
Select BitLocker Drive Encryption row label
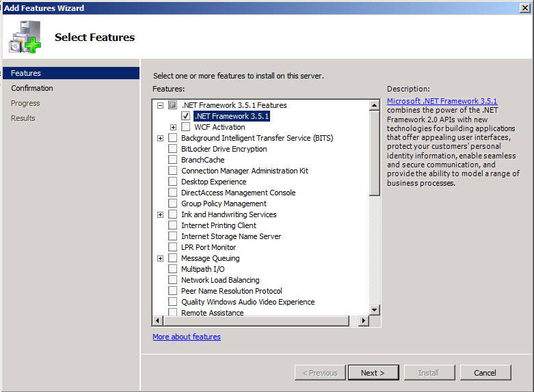224,149
